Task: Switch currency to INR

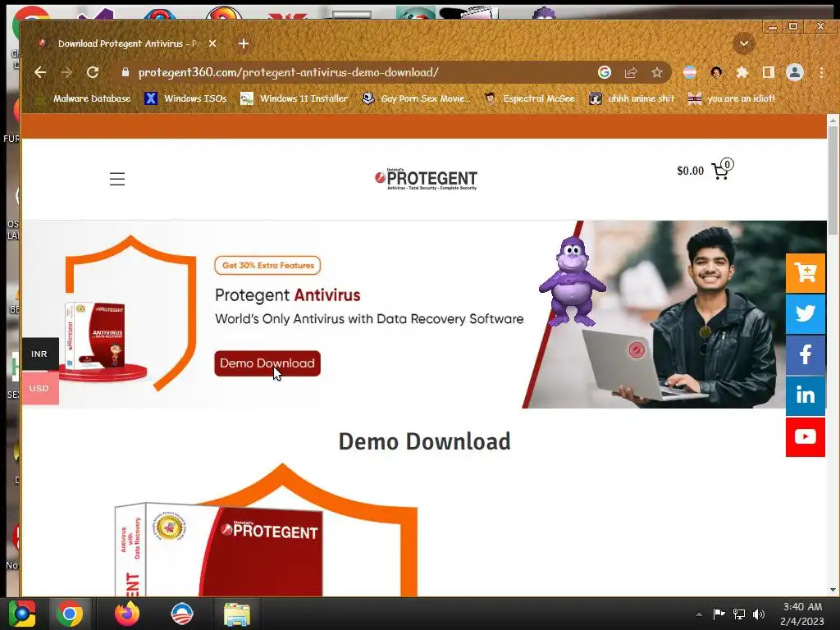Action: (39, 354)
